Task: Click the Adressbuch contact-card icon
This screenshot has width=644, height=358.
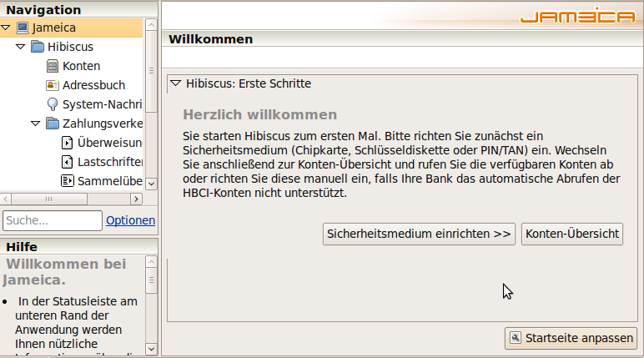Action: click(x=53, y=85)
